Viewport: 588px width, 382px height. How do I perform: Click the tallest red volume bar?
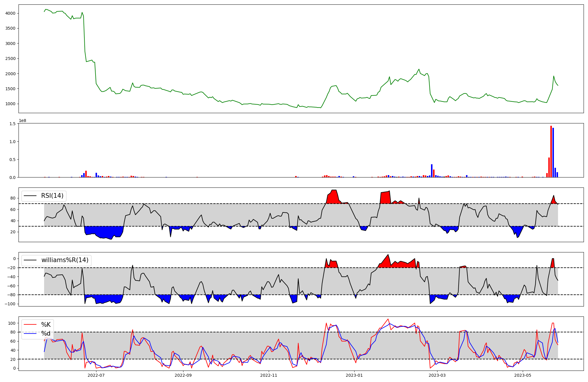pos(551,151)
